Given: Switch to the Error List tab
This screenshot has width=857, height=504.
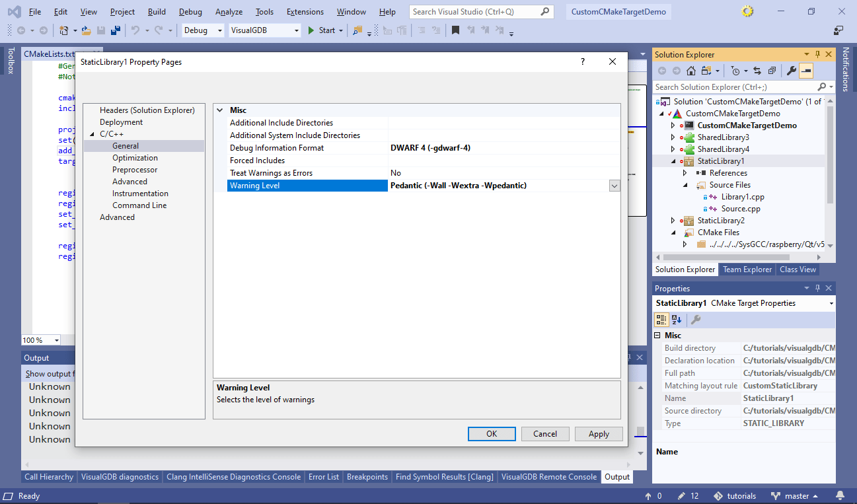Looking at the screenshot, I should coord(324,477).
